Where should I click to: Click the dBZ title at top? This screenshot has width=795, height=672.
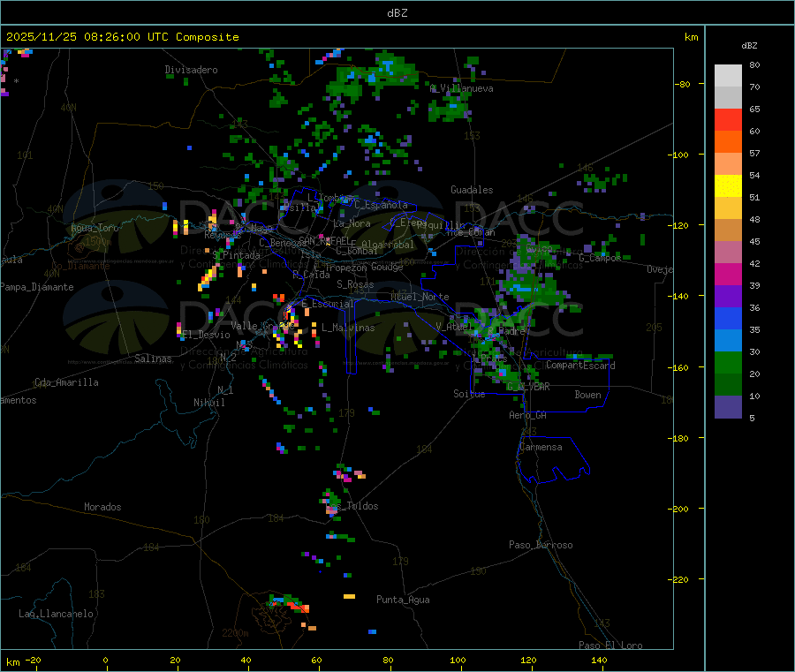[x=397, y=13]
